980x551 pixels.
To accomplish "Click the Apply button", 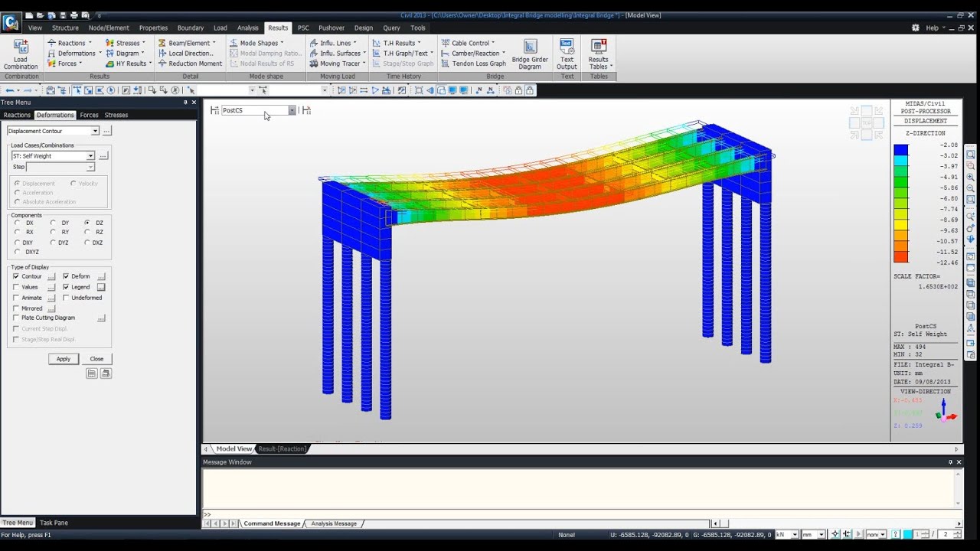I will 63,358.
